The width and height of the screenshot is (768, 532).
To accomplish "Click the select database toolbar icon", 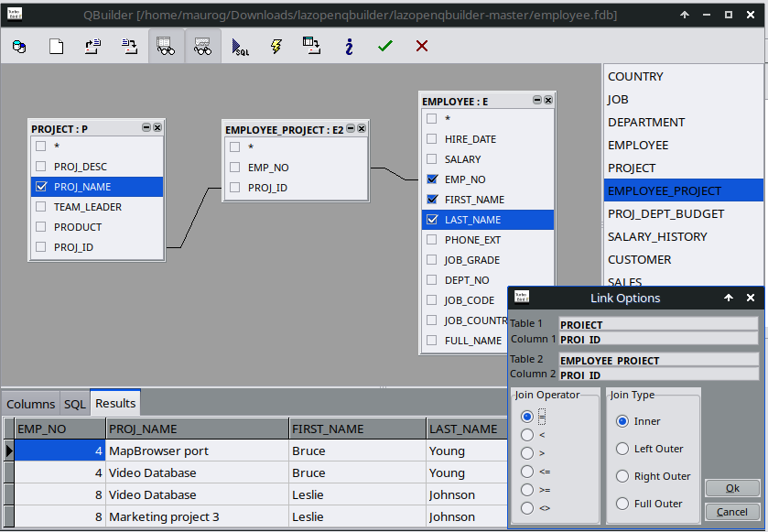I will tap(19, 47).
